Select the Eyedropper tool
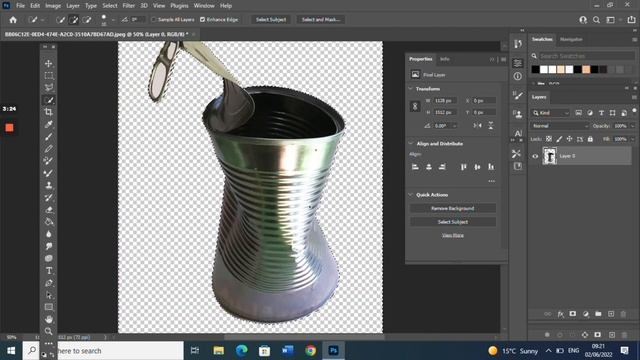640x360 pixels. pos(49,124)
